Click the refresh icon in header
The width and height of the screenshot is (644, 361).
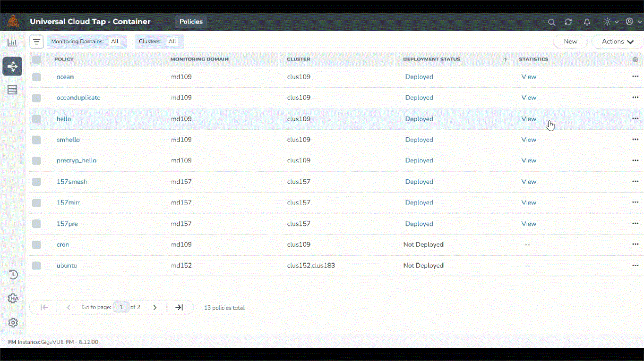(x=568, y=22)
